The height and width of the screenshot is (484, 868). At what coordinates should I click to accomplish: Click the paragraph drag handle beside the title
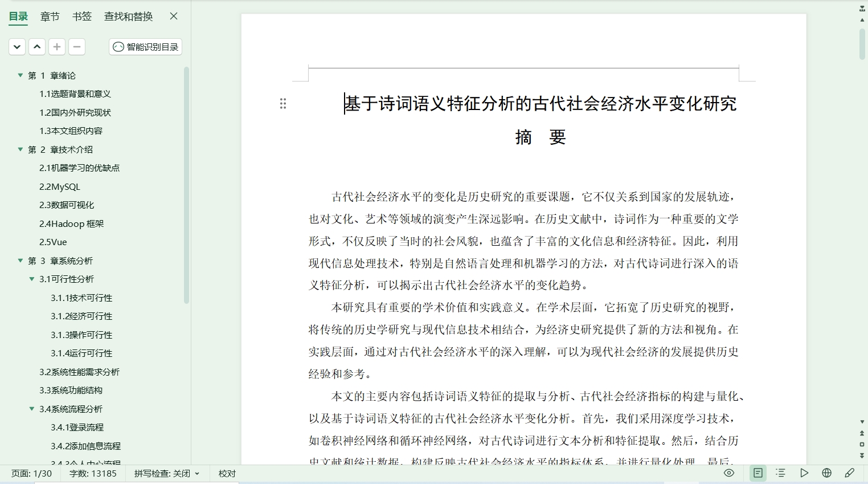pos(283,104)
